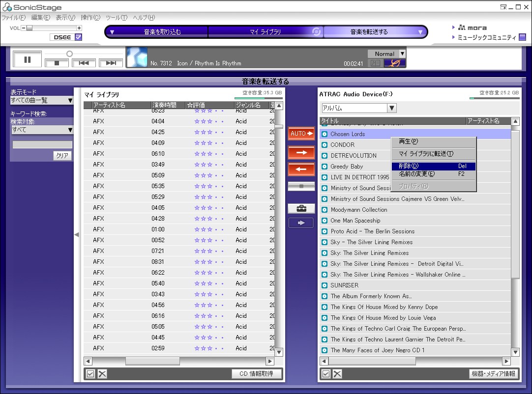Click the volume slider handle
Image resolution: width=532 pixels, height=394 pixels.
pos(30,28)
